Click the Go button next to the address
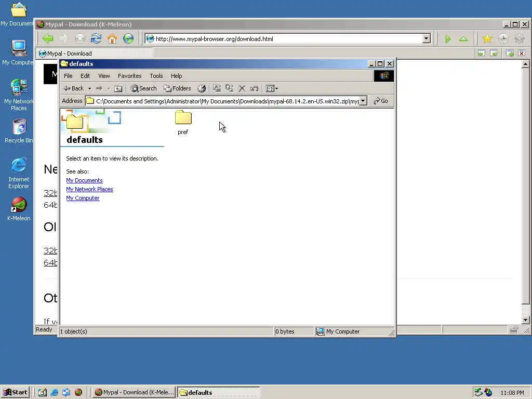The width and height of the screenshot is (532, 399). (381, 101)
